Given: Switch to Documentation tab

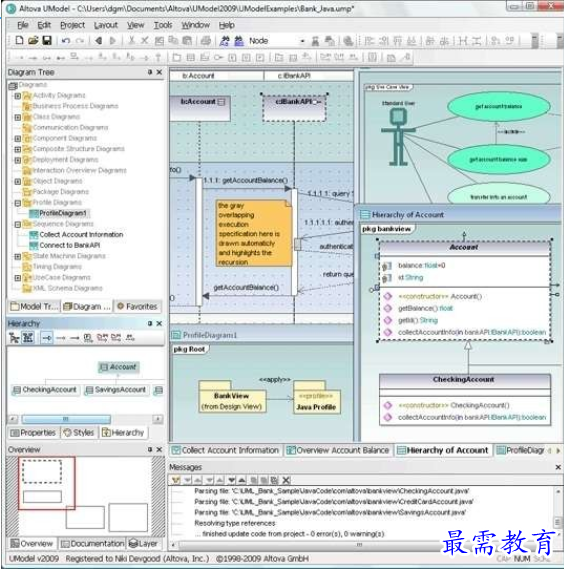Looking at the screenshot, I should [x=92, y=544].
